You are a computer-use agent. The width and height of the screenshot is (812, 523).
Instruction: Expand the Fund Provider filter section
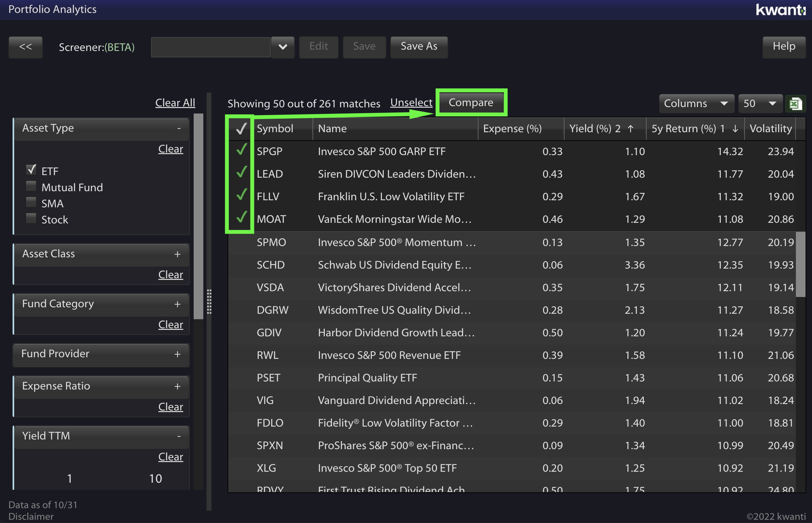tap(178, 354)
